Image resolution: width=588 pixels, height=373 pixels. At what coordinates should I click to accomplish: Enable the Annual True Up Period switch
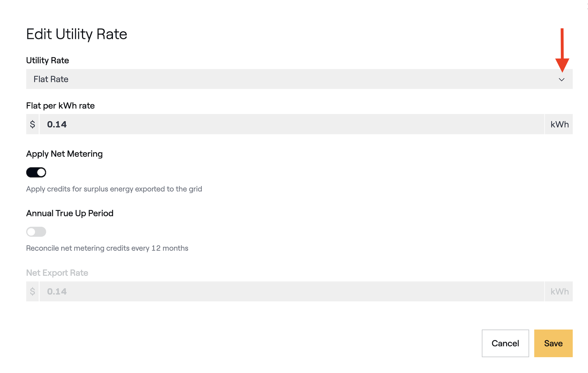(x=36, y=232)
